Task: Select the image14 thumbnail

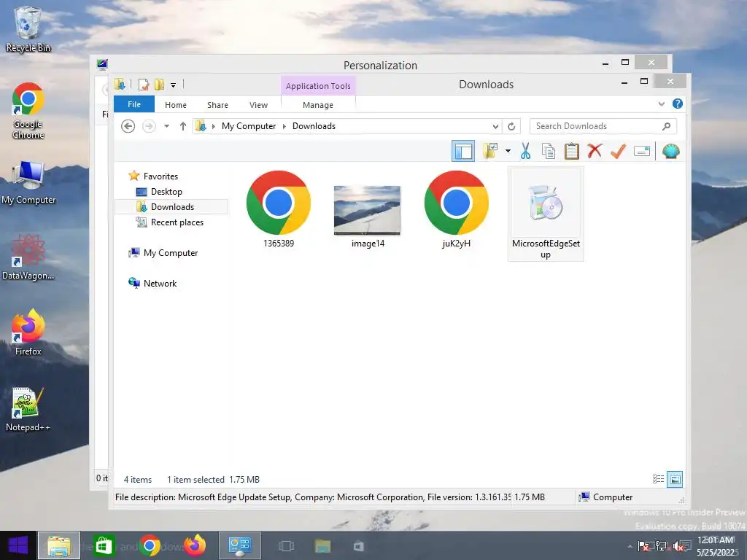Action: 368,216
